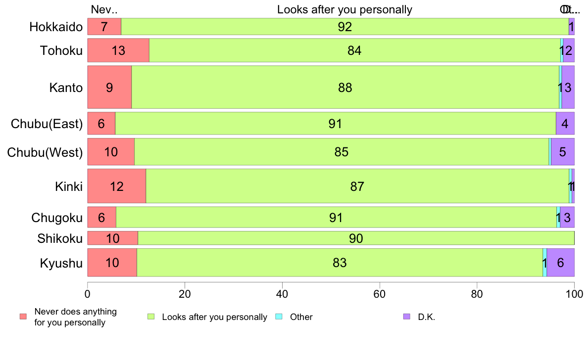Click the Chubu(West) row label
Image resolution: width=588 pixels, height=364 pixels.
pos(45,152)
